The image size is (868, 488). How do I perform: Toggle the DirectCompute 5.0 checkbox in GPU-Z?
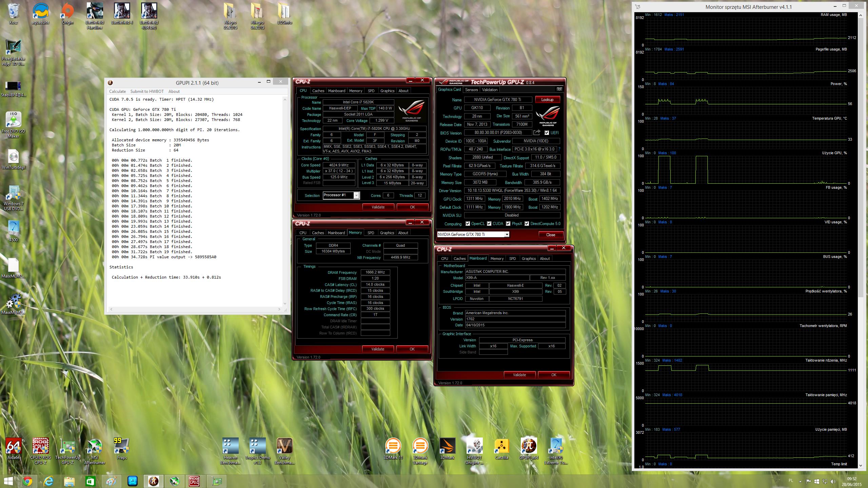click(x=527, y=224)
